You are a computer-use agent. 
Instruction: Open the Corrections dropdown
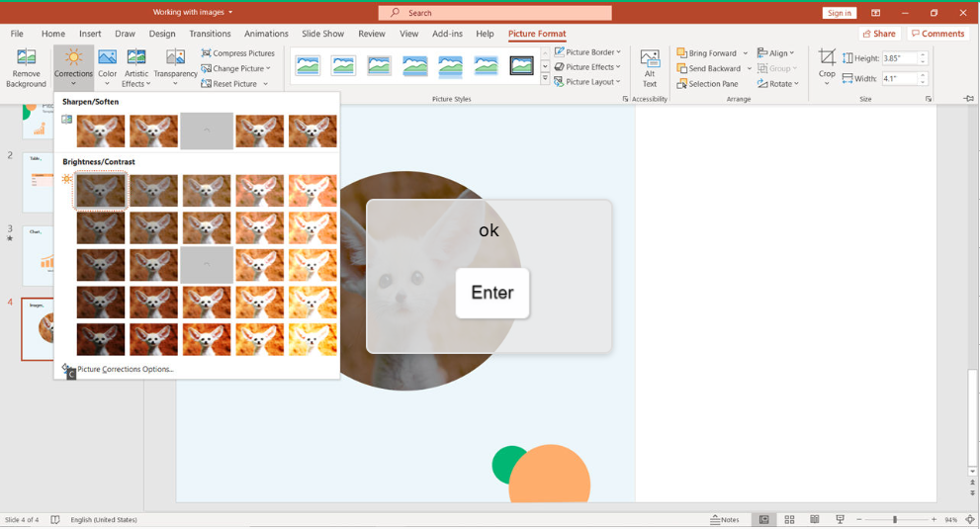coord(73,67)
